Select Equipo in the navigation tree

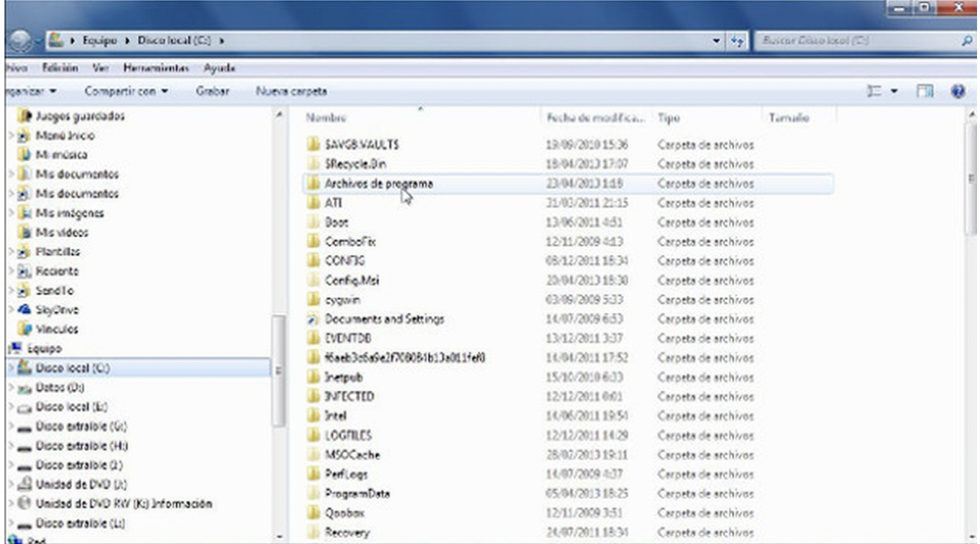[x=44, y=349]
